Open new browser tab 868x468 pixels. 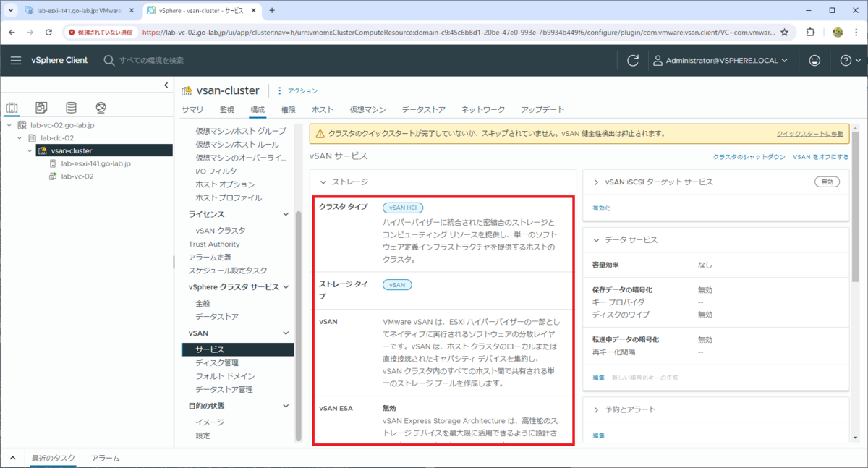[272, 10]
